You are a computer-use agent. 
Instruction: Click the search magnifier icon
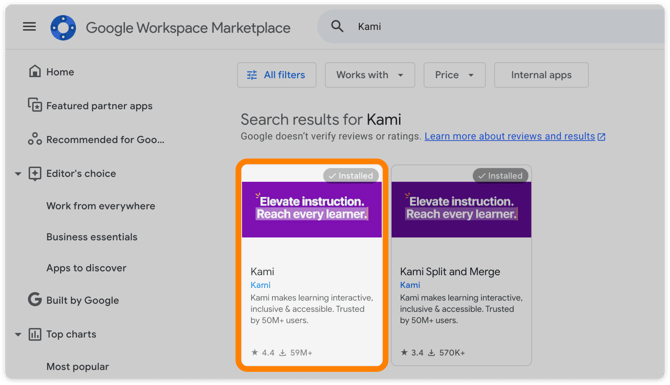tap(337, 26)
